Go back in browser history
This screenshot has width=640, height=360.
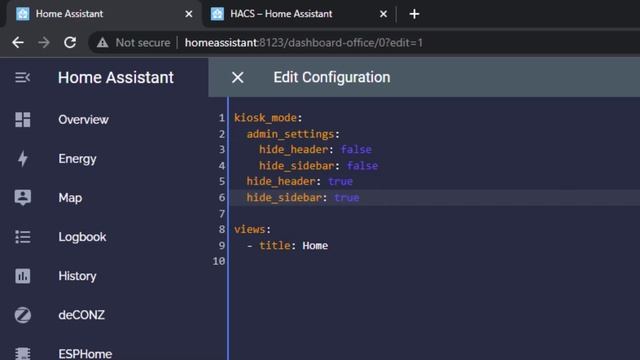point(18,42)
